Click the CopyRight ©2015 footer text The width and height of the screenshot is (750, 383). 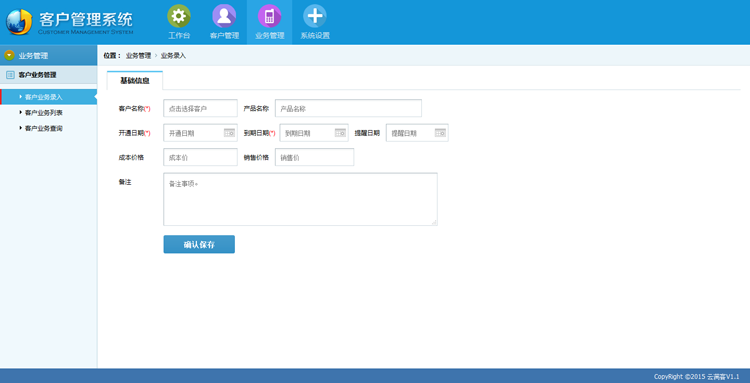(x=696, y=376)
